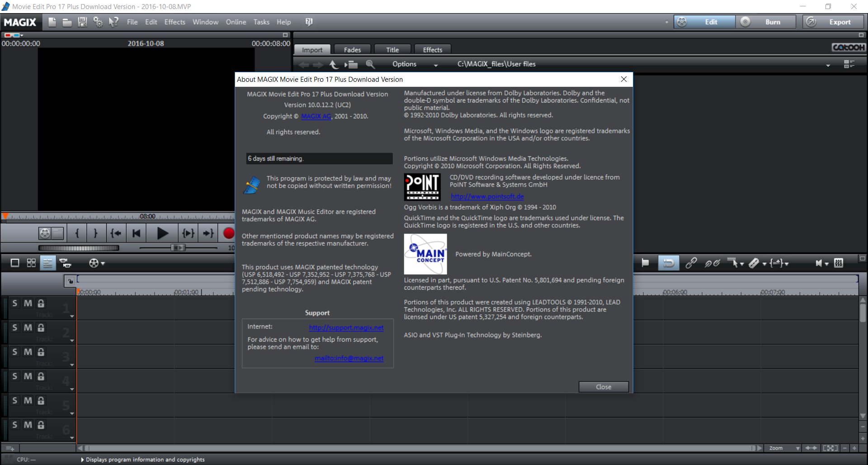Image resolution: width=868 pixels, height=465 pixels.
Task: Lock track 6 with its padlock button
Action: (x=41, y=425)
